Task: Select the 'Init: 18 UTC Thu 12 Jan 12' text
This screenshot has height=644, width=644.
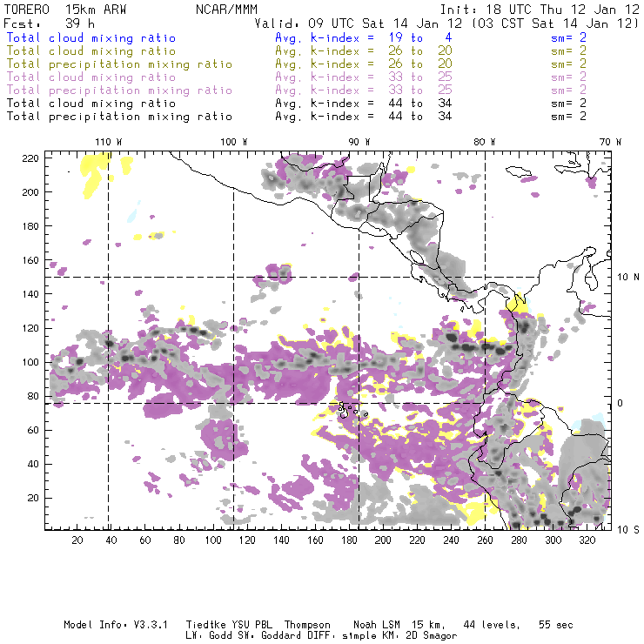Action: 540,10
